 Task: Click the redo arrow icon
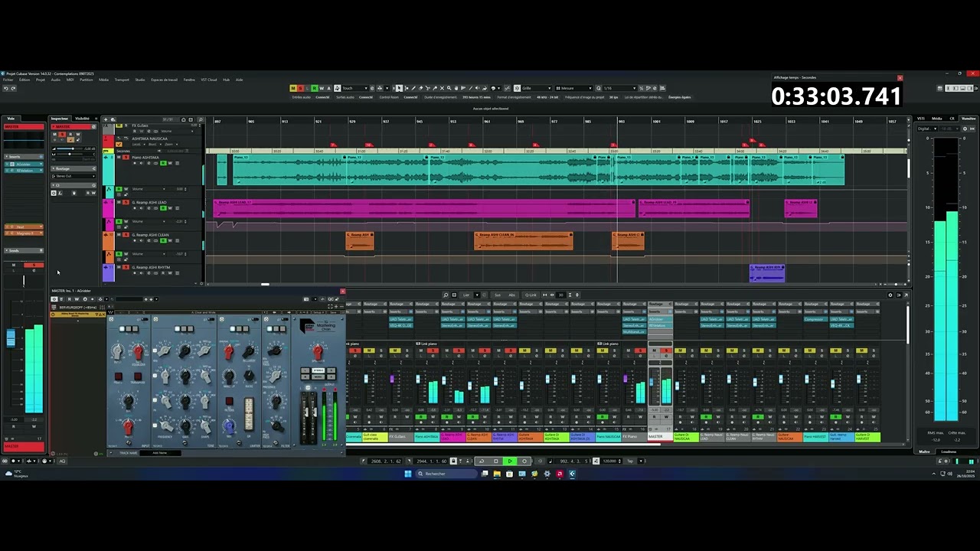click(13, 88)
